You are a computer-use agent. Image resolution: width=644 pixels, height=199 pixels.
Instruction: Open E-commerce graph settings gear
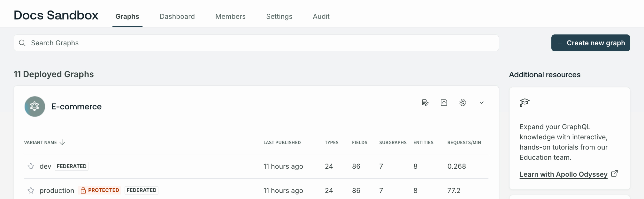[463, 103]
